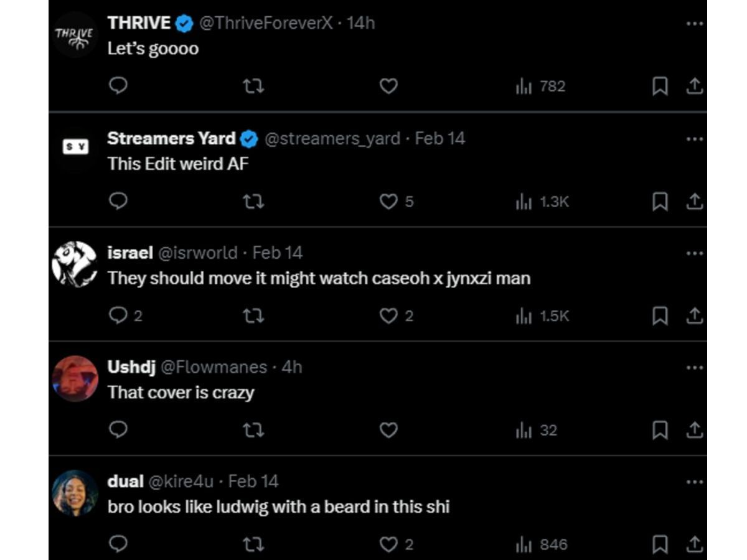
Task: Reply to israel's tweet with 2 replies
Action: point(118,316)
